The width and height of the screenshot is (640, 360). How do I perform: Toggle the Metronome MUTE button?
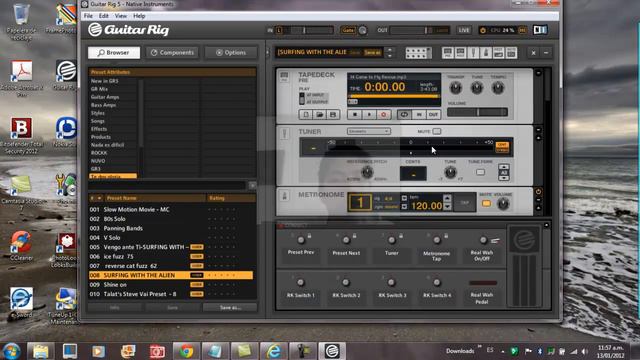click(x=486, y=203)
